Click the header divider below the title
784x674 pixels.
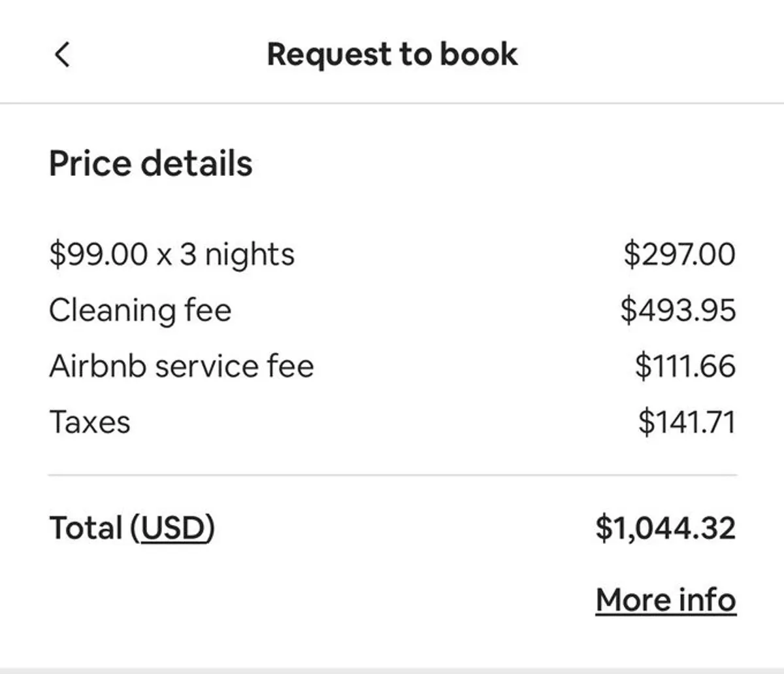click(392, 103)
